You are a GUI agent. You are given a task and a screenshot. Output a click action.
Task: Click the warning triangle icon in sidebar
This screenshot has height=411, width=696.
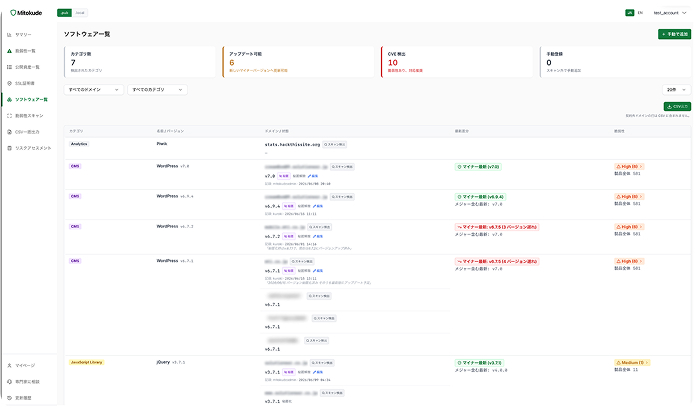(x=9, y=51)
